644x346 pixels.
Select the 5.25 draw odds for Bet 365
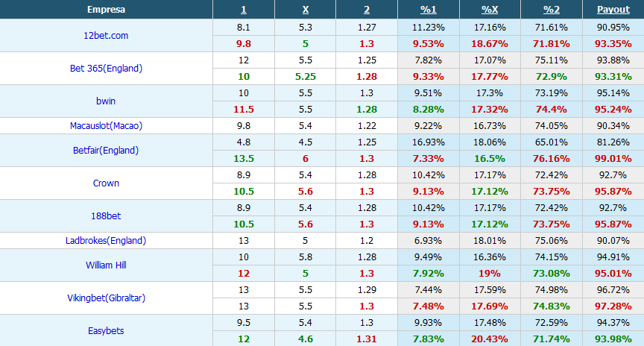(x=305, y=76)
